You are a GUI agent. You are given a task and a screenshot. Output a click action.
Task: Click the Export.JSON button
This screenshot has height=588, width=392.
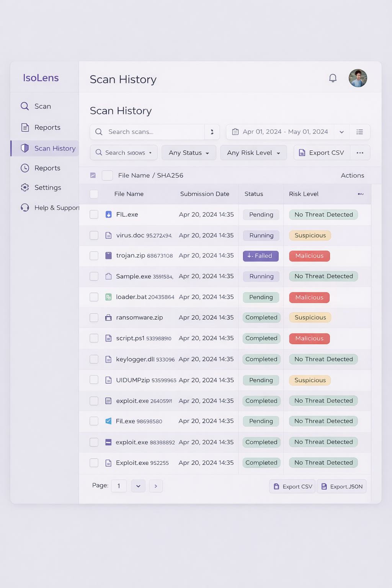tap(341, 486)
